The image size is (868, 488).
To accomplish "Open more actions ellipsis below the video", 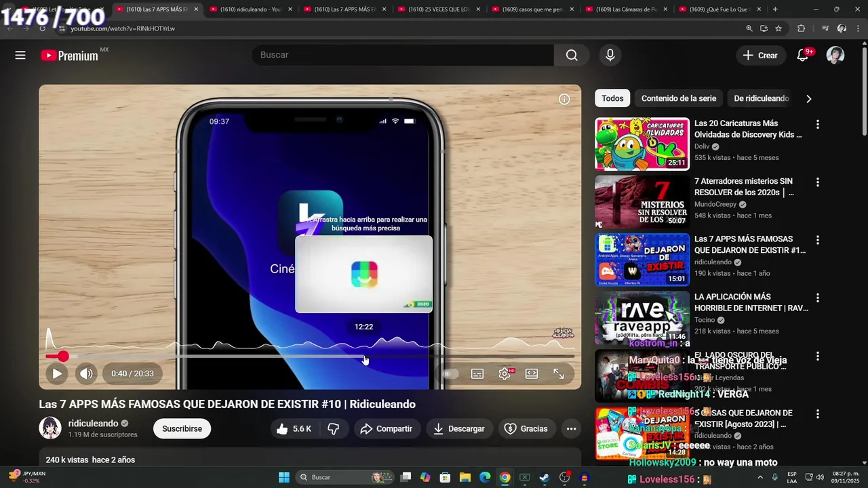I will point(571,429).
